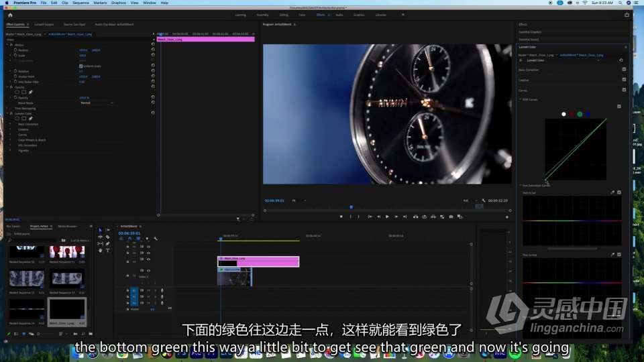644x362 pixels.
Task: Toggle Hue vs Sat curve checkbox
Action: coord(619,192)
